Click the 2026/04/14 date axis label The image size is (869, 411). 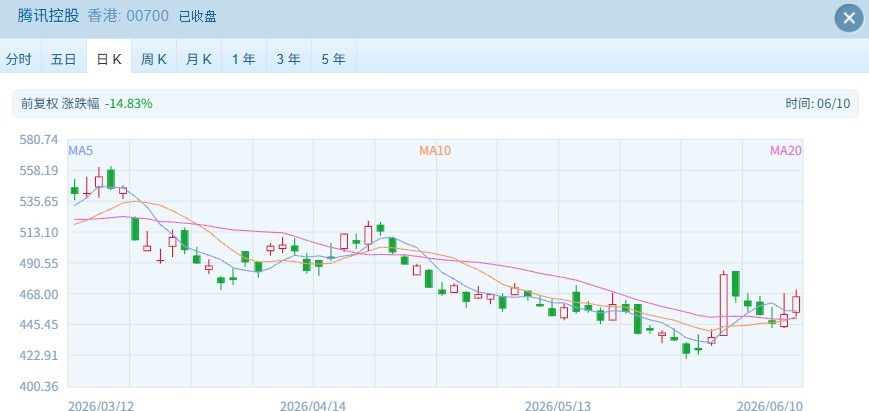click(x=313, y=406)
